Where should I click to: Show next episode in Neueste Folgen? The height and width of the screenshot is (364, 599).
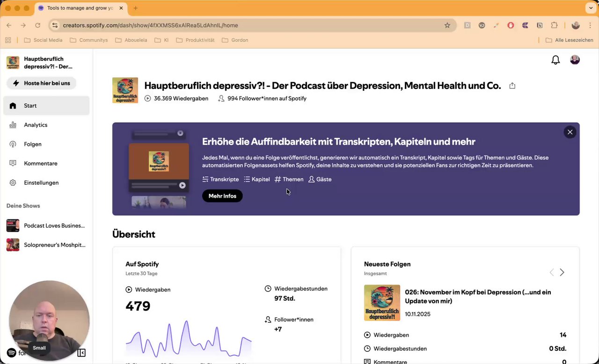tap(562, 272)
